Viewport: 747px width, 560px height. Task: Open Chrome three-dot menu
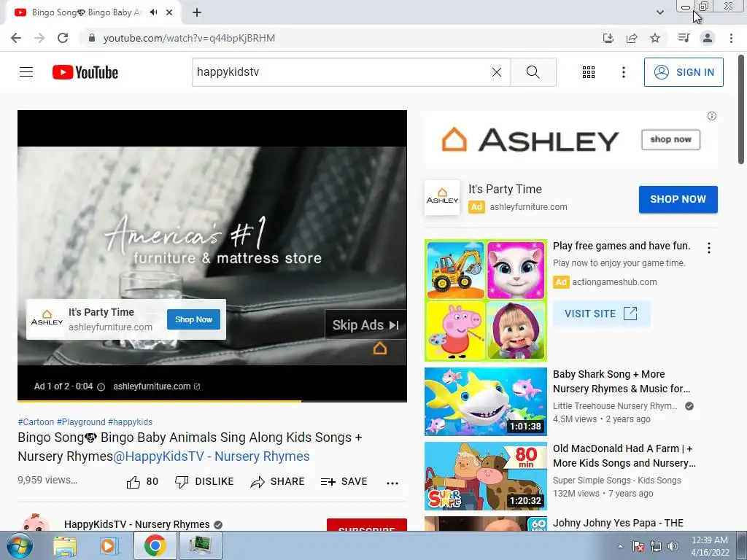[x=731, y=38]
